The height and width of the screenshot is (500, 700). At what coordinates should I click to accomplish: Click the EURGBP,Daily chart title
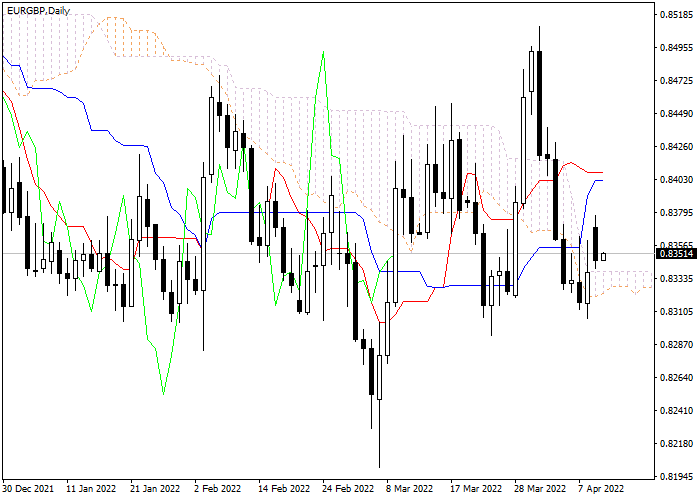click(x=39, y=10)
